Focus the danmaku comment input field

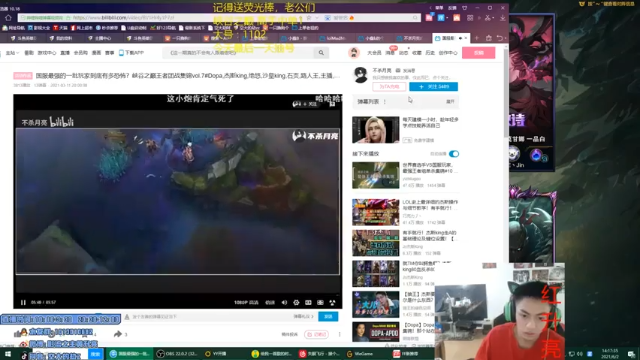click(208, 316)
